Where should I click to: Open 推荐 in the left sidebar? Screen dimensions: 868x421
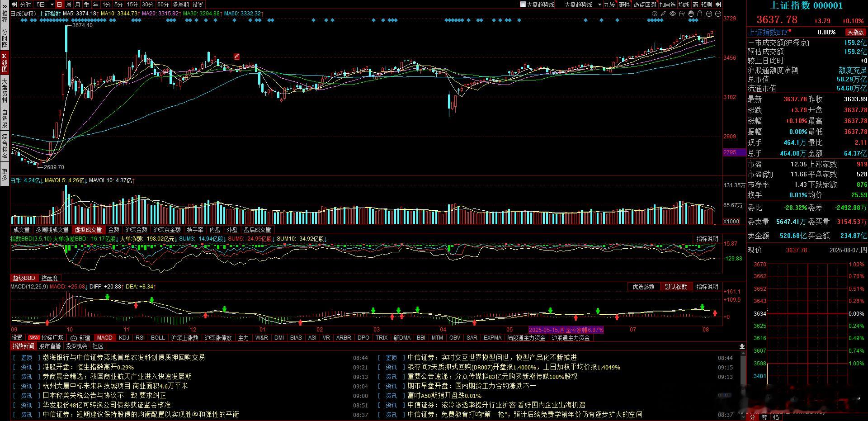[x=5, y=17]
